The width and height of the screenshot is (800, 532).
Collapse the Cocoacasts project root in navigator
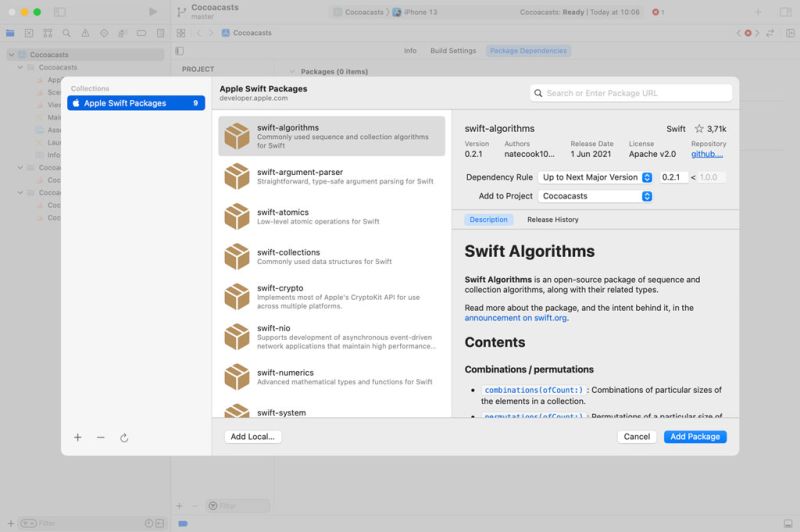point(11,55)
